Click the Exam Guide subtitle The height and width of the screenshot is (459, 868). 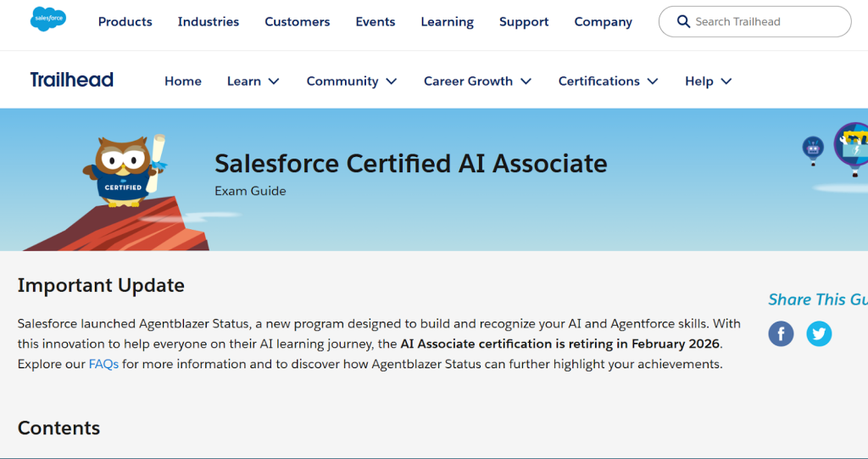coord(250,191)
